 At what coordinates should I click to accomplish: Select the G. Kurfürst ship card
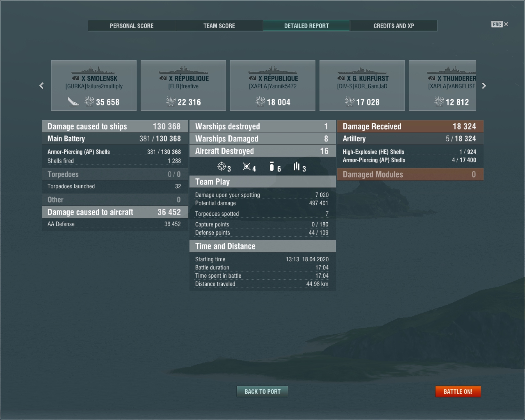click(x=362, y=86)
